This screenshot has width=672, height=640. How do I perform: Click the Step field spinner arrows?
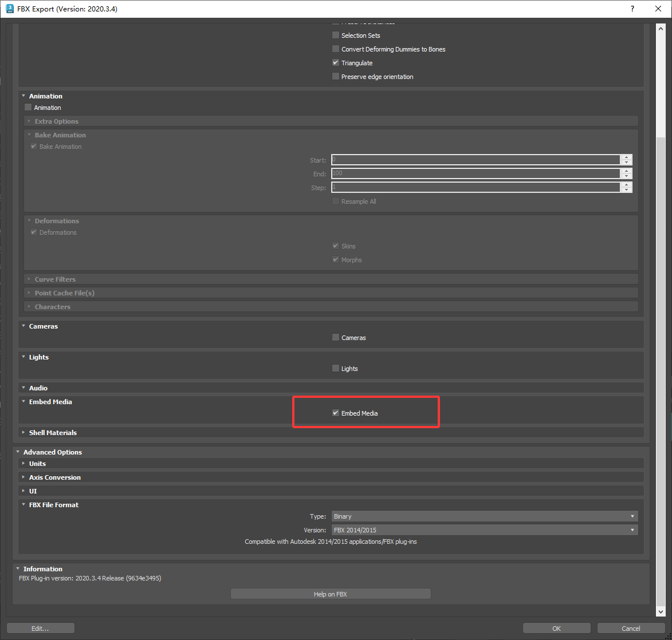point(627,187)
